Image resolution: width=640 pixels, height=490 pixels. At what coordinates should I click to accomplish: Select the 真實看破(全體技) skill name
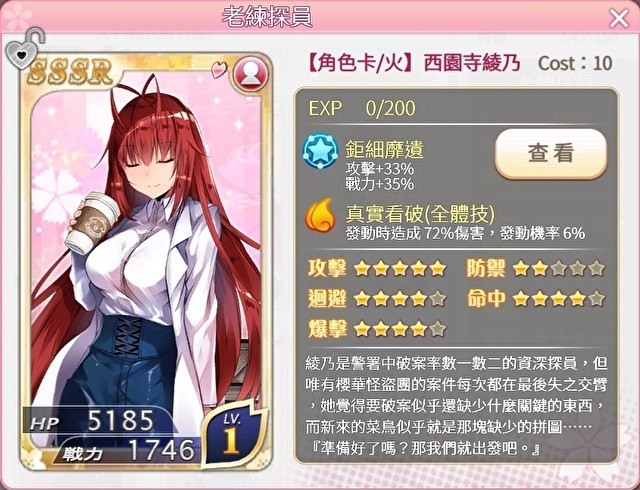point(420,214)
